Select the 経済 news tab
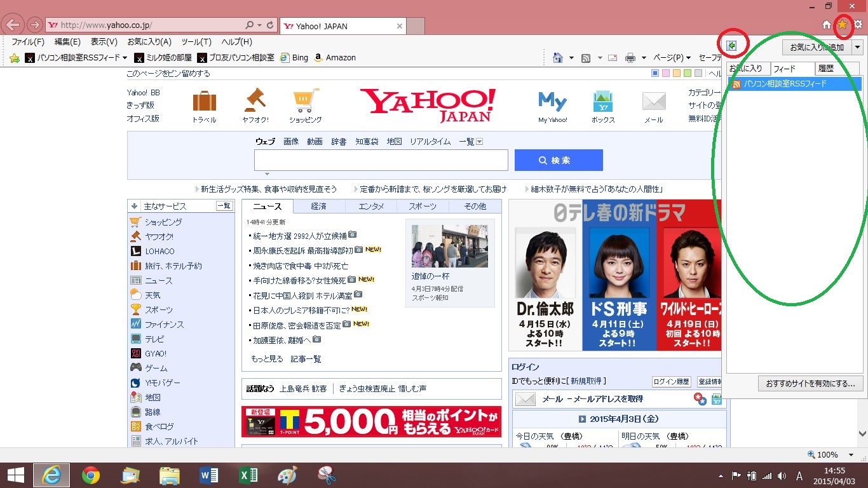Image resolution: width=868 pixels, height=488 pixels. click(x=319, y=207)
